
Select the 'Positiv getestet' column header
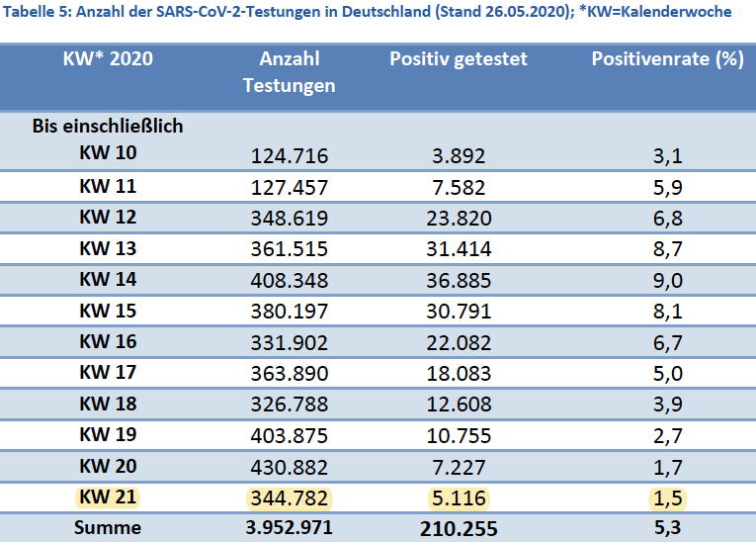click(x=459, y=59)
